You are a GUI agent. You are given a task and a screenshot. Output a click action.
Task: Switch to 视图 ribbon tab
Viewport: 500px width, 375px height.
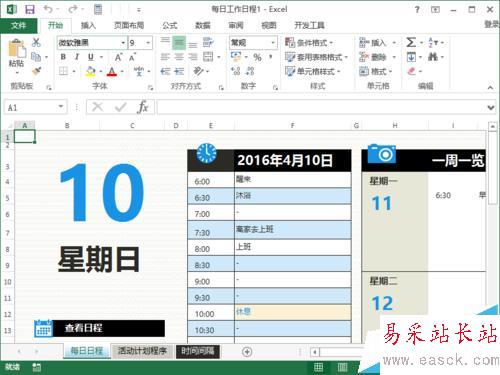point(269,25)
